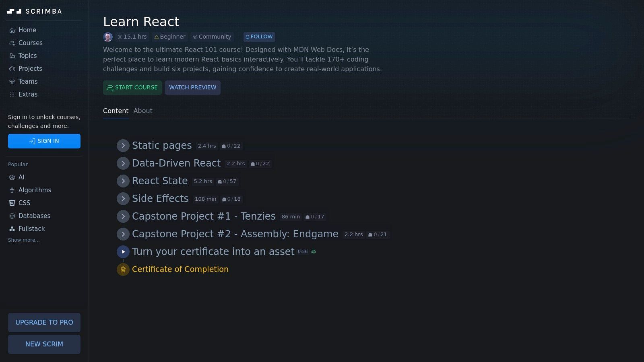Image resolution: width=644 pixels, height=362 pixels.
Task: Click the 'Side Effects' section title
Action: click(160, 199)
